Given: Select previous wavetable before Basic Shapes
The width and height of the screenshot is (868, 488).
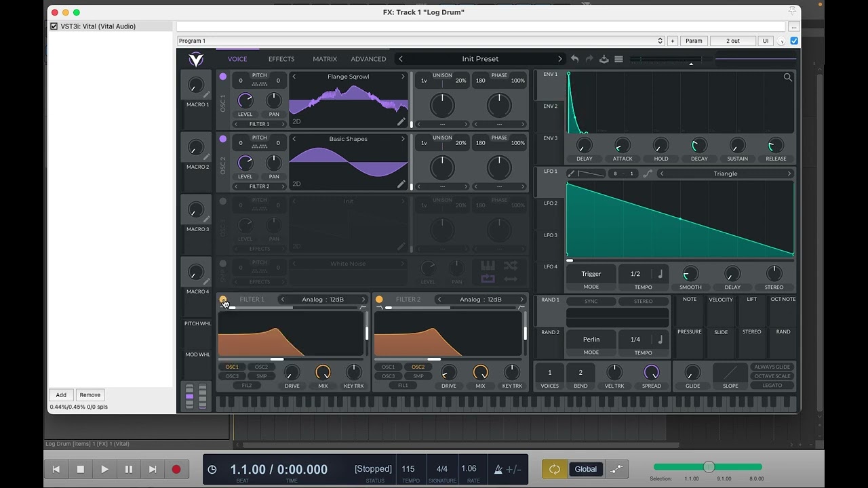Looking at the screenshot, I should [x=294, y=139].
